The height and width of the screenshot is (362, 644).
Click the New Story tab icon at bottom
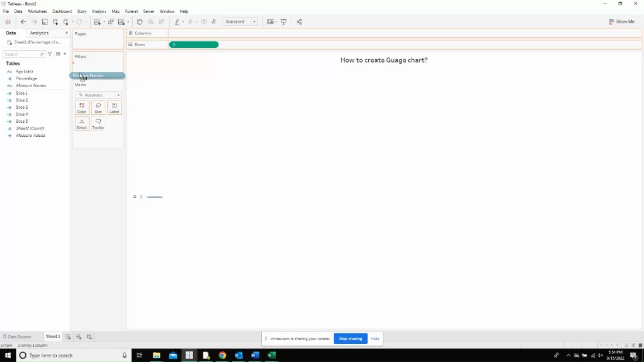(90, 337)
